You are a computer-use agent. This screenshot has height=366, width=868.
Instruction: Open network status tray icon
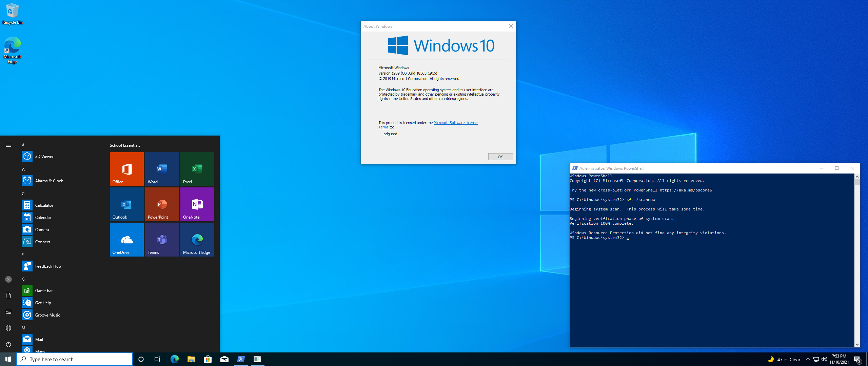[816, 359]
